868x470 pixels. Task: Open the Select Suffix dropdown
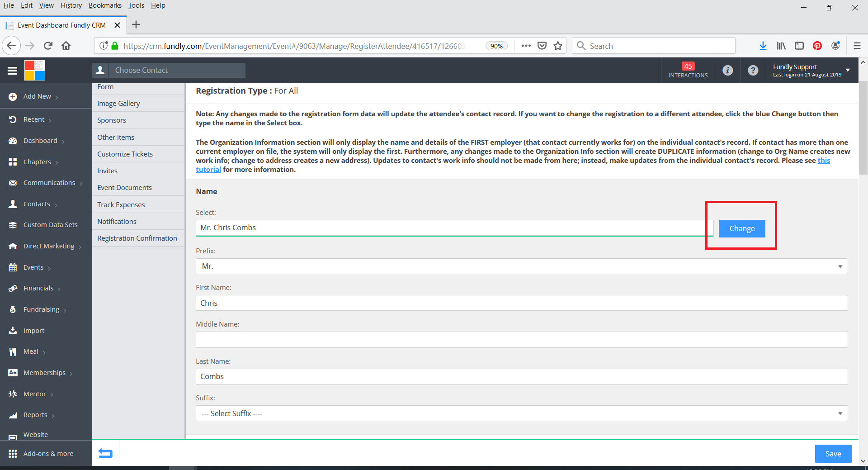522,413
